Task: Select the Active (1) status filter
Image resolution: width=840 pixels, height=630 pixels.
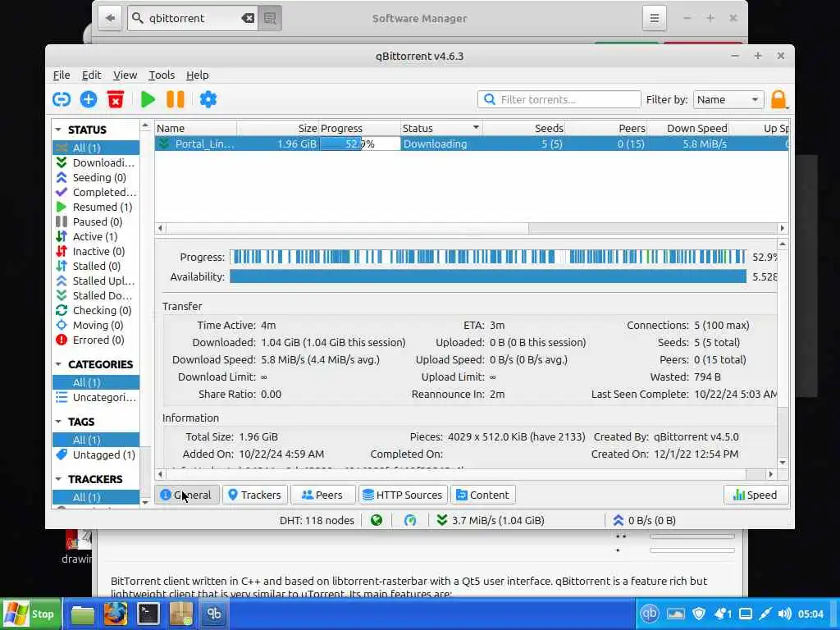Action: click(x=96, y=236)
